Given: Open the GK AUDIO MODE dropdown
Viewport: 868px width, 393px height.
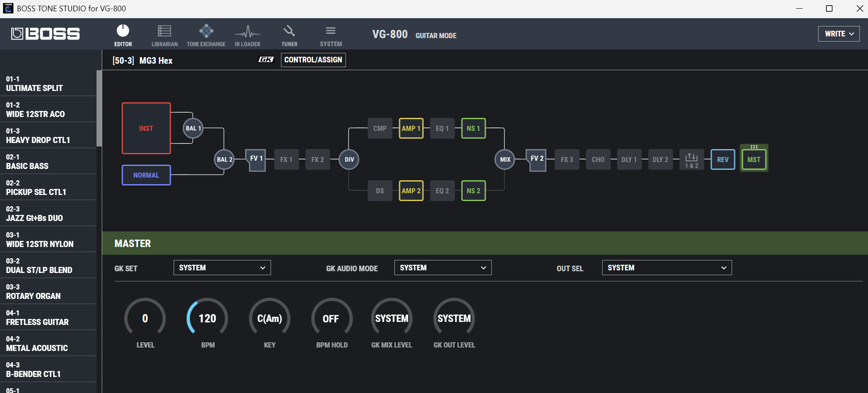Looking at the screenshot, I should tap(442, 268).
